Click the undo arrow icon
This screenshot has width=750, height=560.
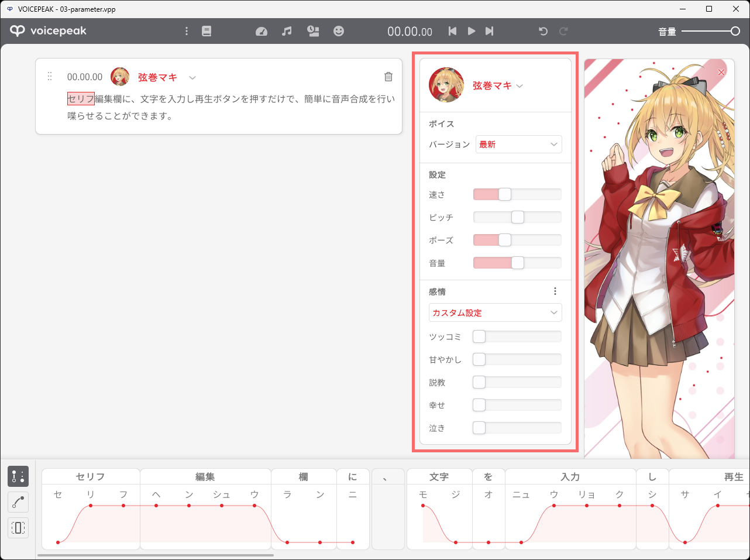click(x=543, y=31)
